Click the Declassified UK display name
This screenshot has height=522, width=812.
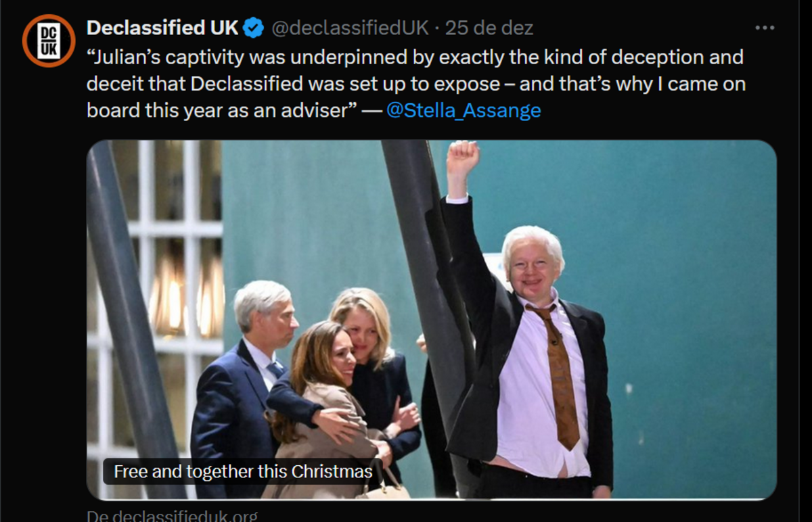click(162, 28)
